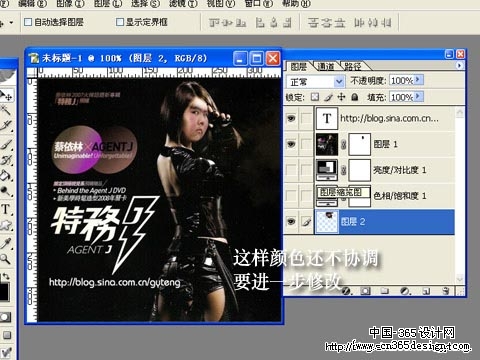This screenshot has height=360, width=480.
Task: Enable 显示定界框 checkbox
Action: click(x=120, y=22)
